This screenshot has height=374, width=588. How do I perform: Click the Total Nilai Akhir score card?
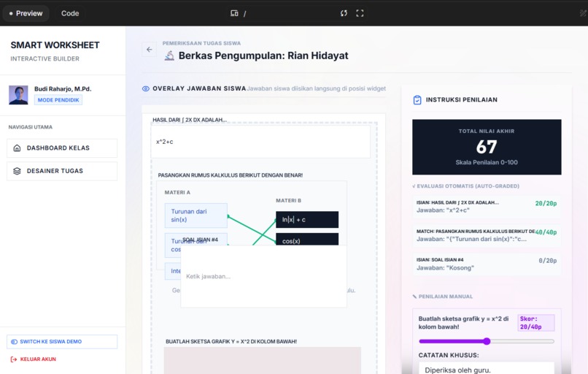pyautogui.click(x=487, y=147)
